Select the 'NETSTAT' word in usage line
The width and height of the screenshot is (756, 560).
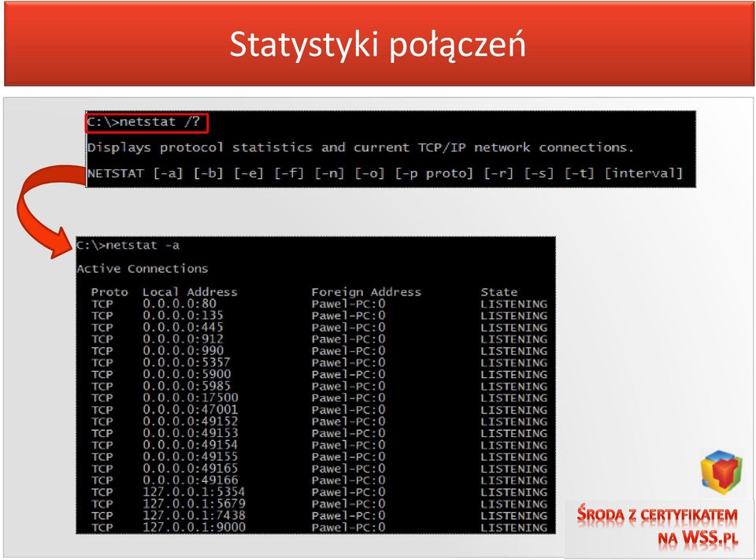[x=115, y=173]
